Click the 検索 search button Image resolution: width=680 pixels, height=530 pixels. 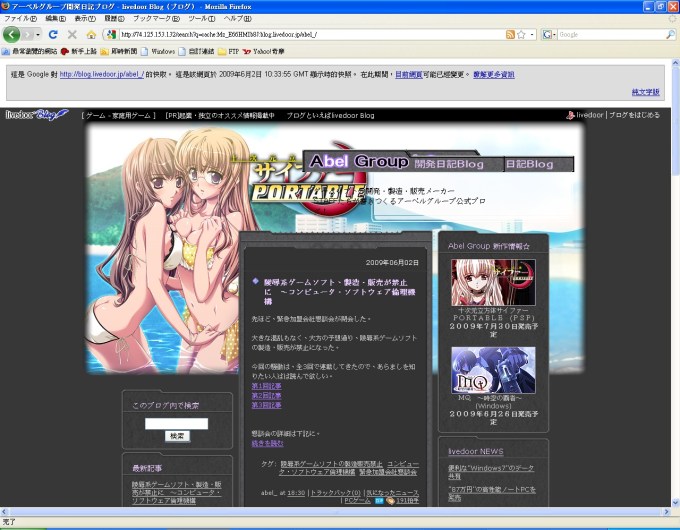point(177,436)
